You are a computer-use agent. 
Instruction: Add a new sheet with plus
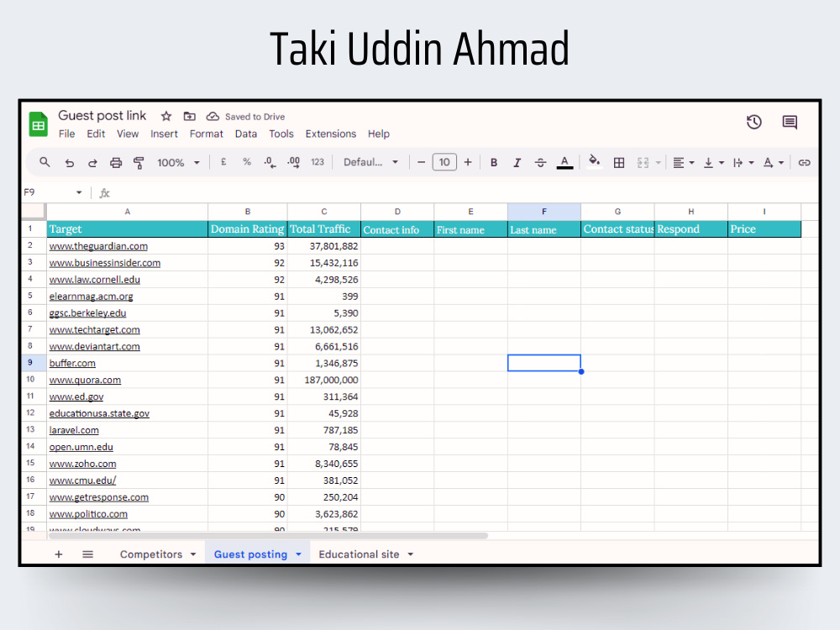click(59, 554)
